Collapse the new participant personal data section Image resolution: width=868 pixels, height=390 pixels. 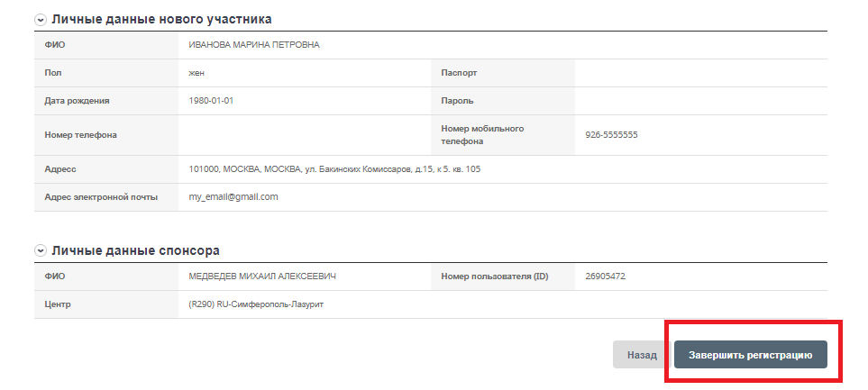pyautogui.click(x=40, y=19)
